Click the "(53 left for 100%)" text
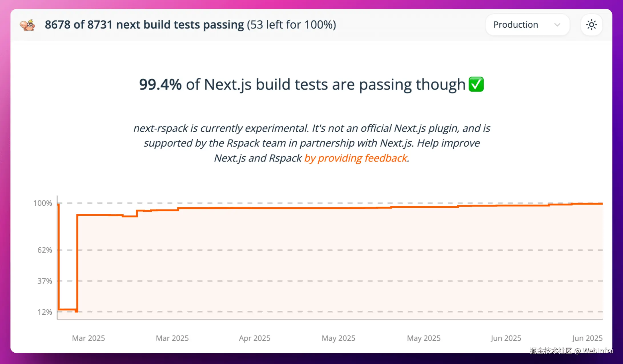The width and height of the screenshot is (623, 364). tap(291, 25)
